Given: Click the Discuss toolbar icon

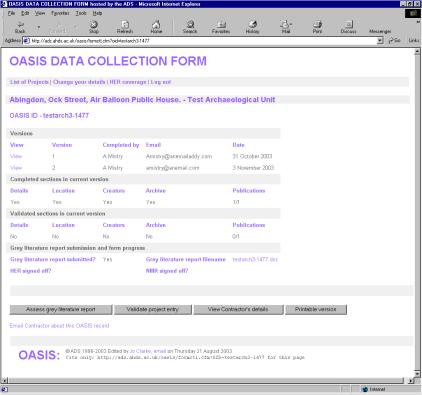Looking at the screenshot, I should point(348,27).
